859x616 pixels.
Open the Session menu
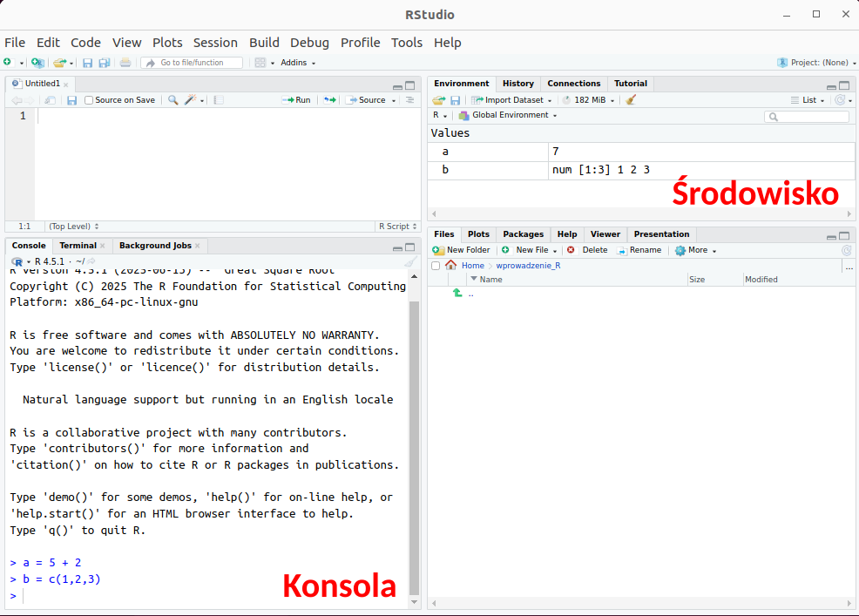pyautogui.click(x=215, y=43)
